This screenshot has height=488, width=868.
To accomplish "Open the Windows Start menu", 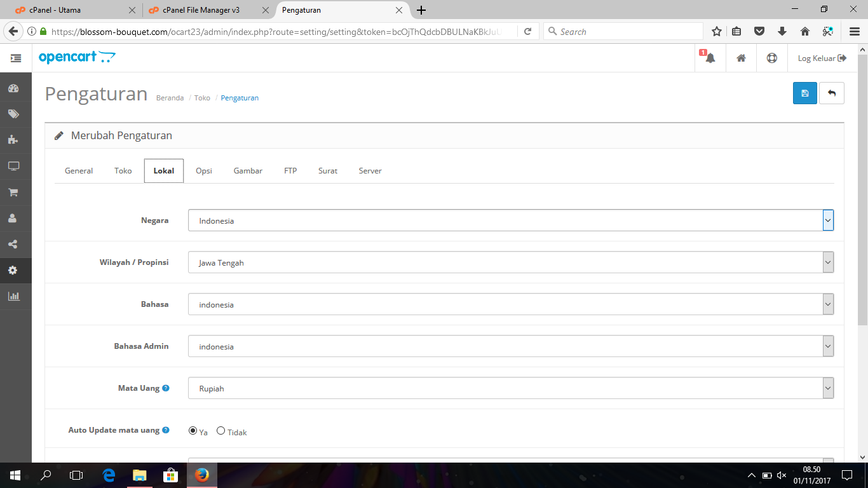I will 15,475.
